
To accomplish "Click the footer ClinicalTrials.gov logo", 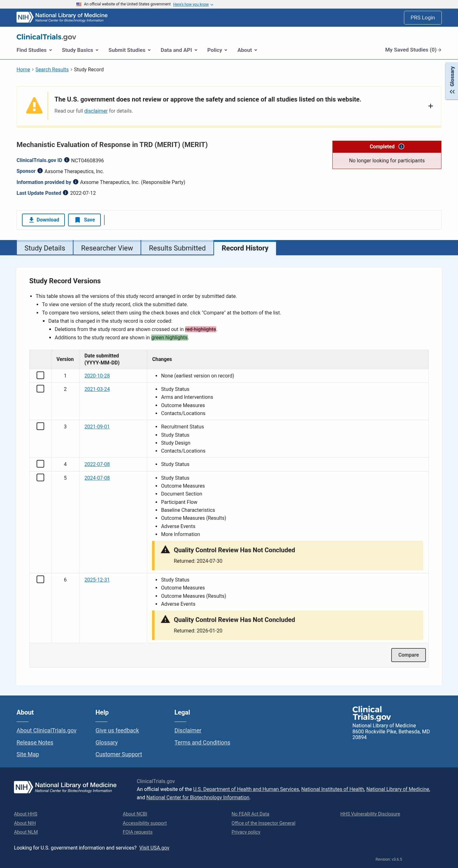I will pos(371,713).
